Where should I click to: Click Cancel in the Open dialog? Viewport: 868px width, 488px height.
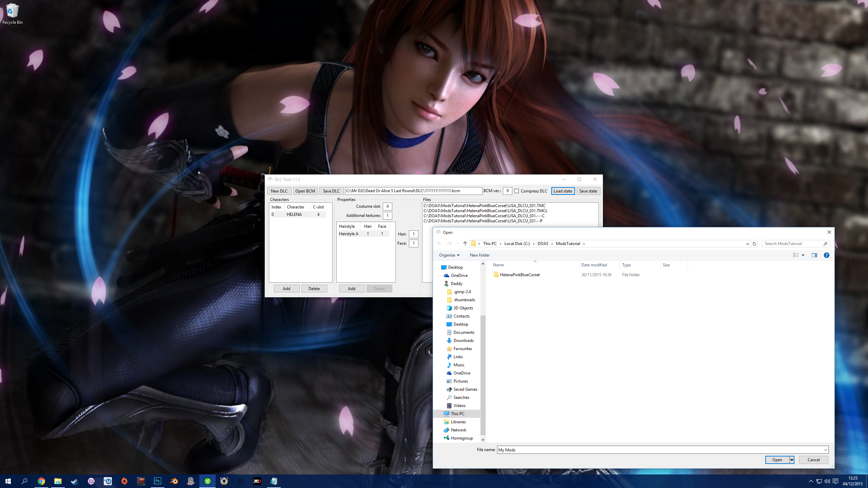pyautogui.click(x=813, y=460)
